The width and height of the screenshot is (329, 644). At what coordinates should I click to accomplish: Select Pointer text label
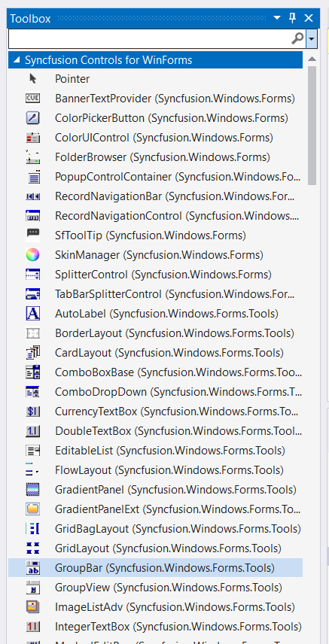[72, 79]
